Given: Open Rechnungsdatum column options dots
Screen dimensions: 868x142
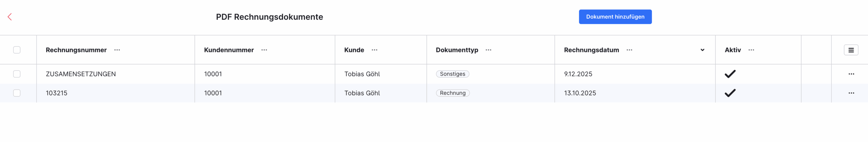Looking at the screenshot, I should [629, 50].
